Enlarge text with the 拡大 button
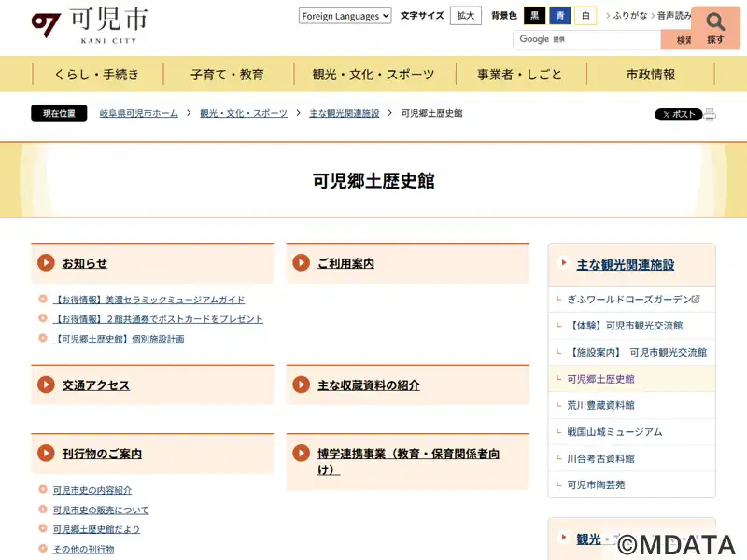Viewport: 747px width, 560px height. (x=465, y=16)
